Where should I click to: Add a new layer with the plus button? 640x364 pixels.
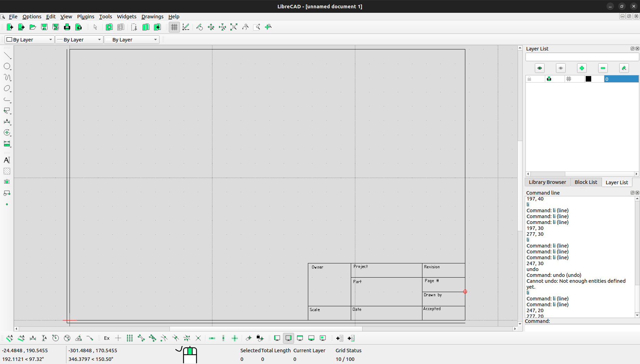[x=582, y=68]
